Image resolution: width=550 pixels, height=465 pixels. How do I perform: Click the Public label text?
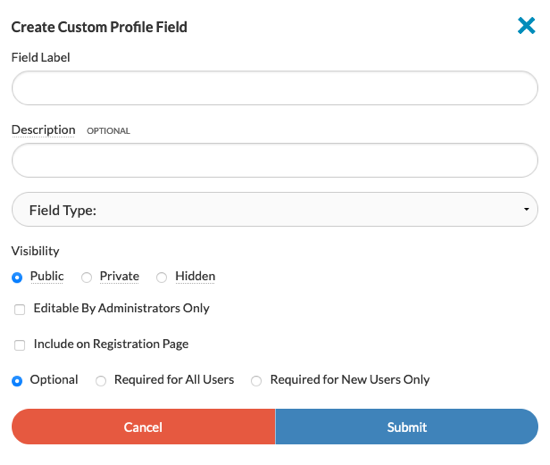47,276
